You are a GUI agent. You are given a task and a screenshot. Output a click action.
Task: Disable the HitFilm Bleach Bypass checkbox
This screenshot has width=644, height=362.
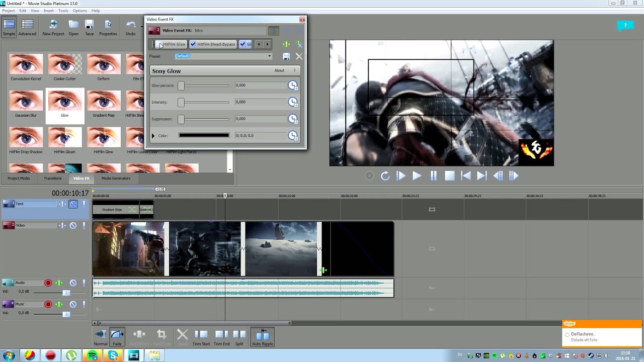(x=193, y=44)
